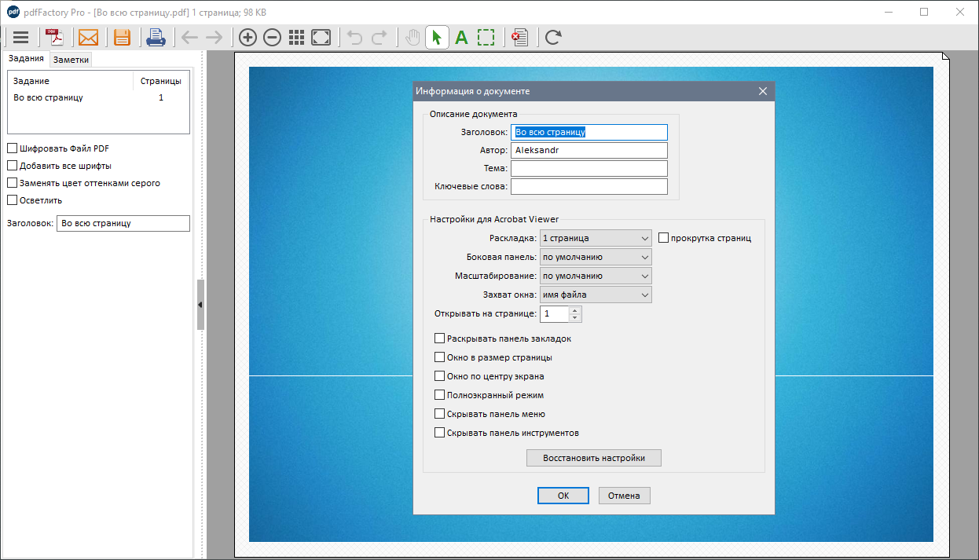Viewport: 979px width, 560px height.
Task: Collapse the left panel splitter arrow
Action: tap(200, 304)
